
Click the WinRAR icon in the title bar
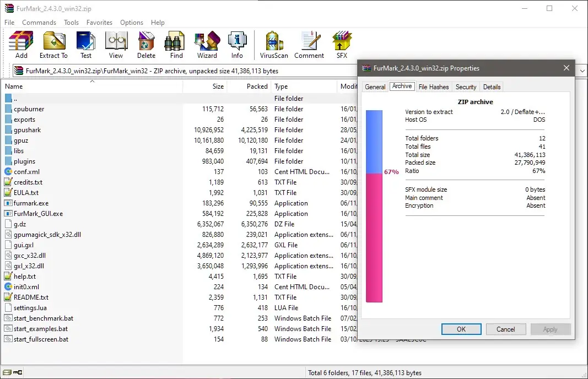[9, 8]
